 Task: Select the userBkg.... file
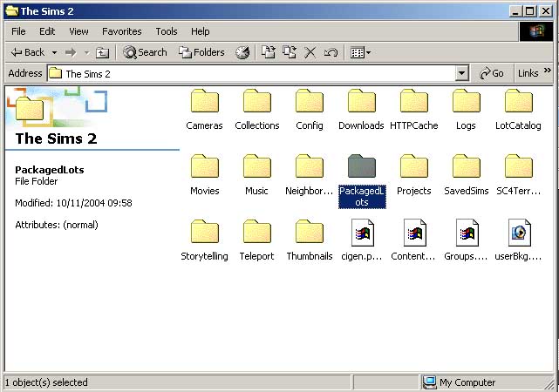518,240
